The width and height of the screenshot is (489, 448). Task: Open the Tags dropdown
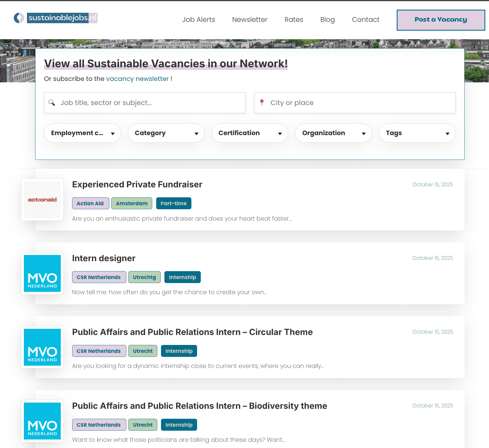[x=417, y=133]
